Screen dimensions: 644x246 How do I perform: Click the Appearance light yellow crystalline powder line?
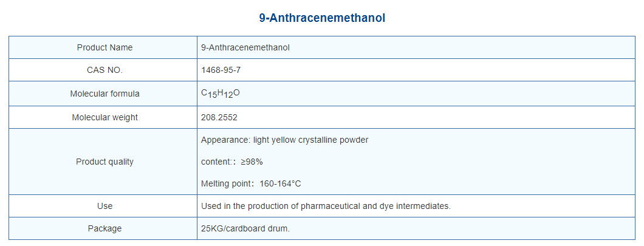tap(284, 140)
